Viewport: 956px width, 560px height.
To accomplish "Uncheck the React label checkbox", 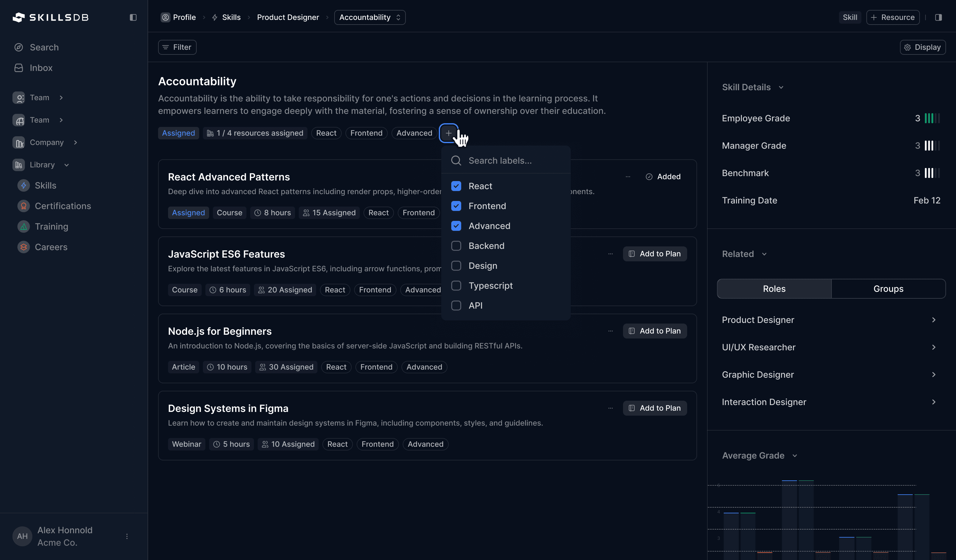I will [456, 186].
